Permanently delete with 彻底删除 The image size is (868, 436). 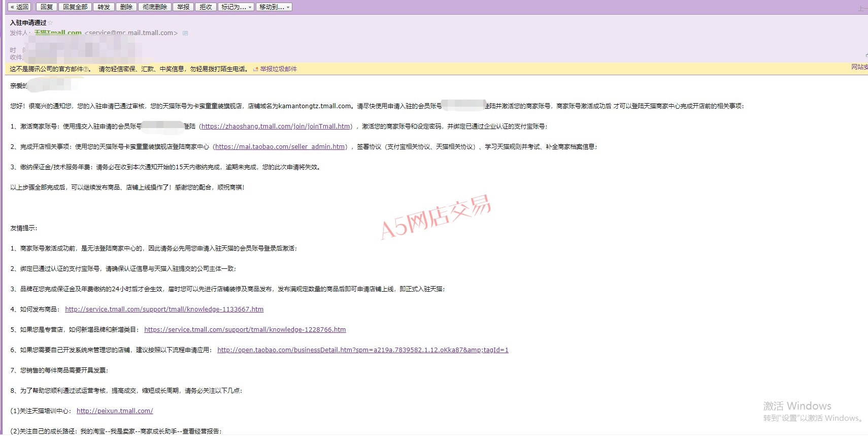click(155, 7)
